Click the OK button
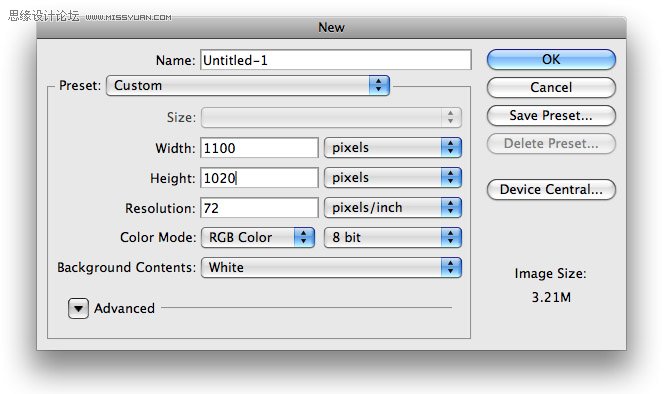The image size is (667, 394). [x=551, y=60]
